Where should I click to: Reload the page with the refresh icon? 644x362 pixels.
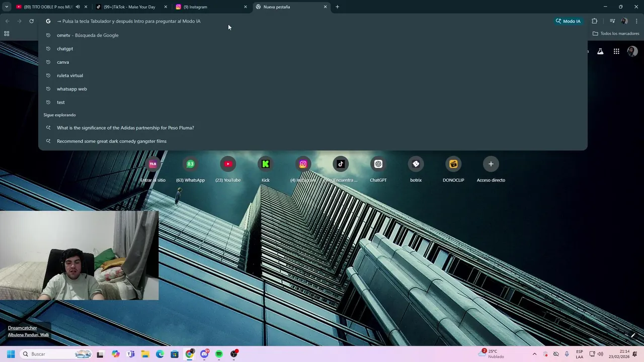[x=31, y=21]
